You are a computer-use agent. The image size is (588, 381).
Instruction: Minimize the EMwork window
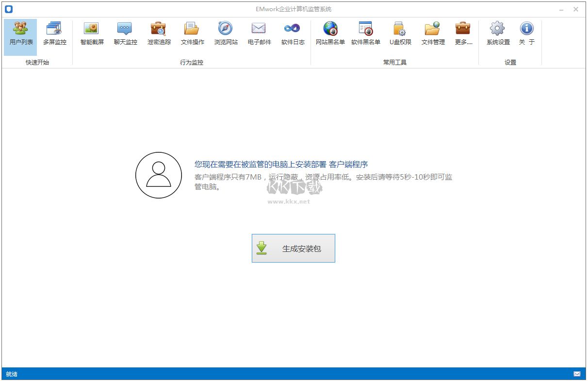[561, 9]
